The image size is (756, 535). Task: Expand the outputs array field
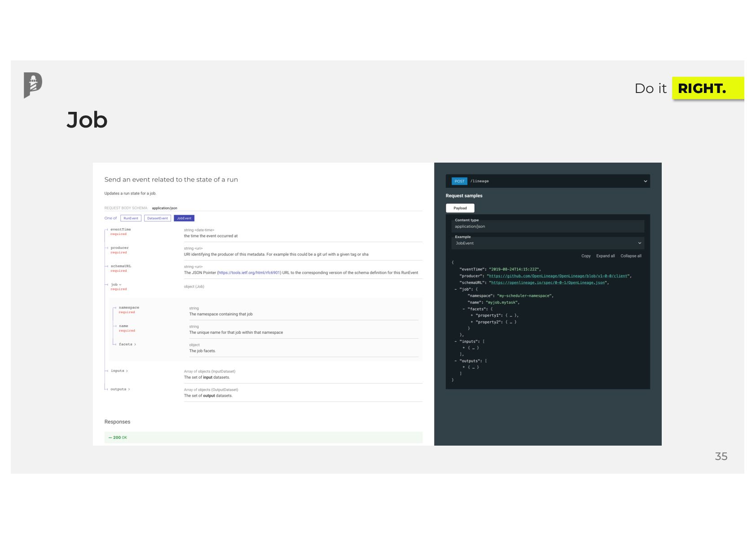pyautogui.click(x=120, y=389)
